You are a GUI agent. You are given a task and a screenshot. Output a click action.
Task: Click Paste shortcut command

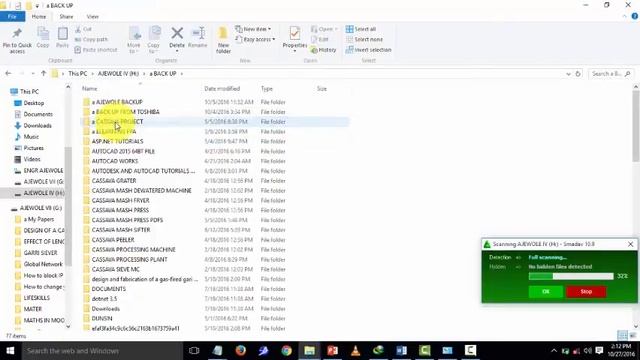96,50
